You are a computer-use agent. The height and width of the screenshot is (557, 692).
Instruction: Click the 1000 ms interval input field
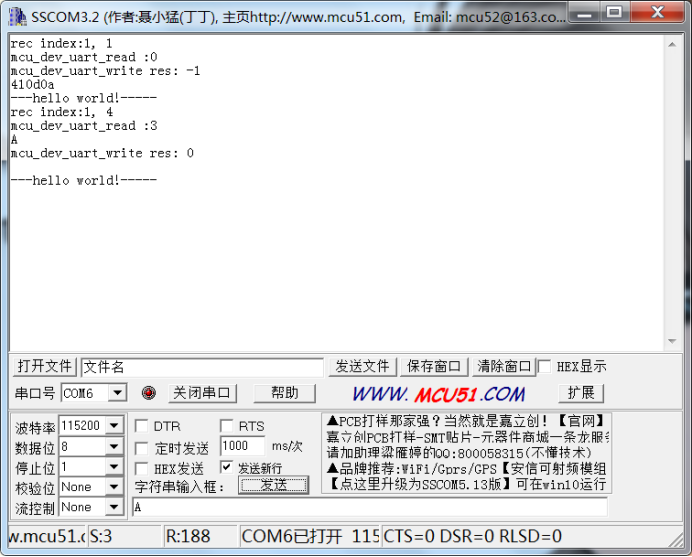click(242, 446)
